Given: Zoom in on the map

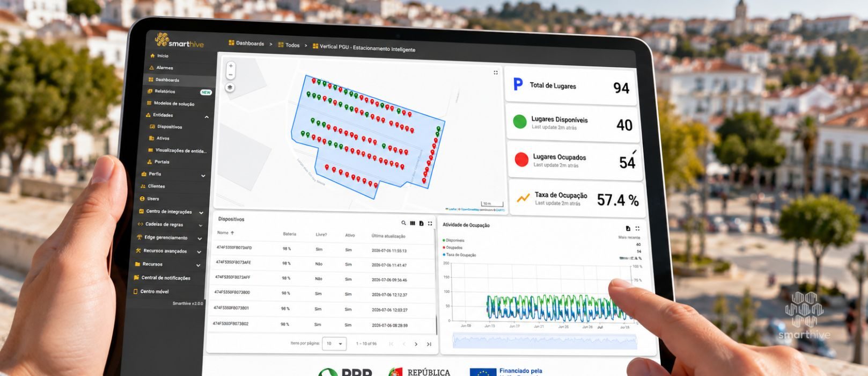Looking at the screenshot, I should click(231, 66).
